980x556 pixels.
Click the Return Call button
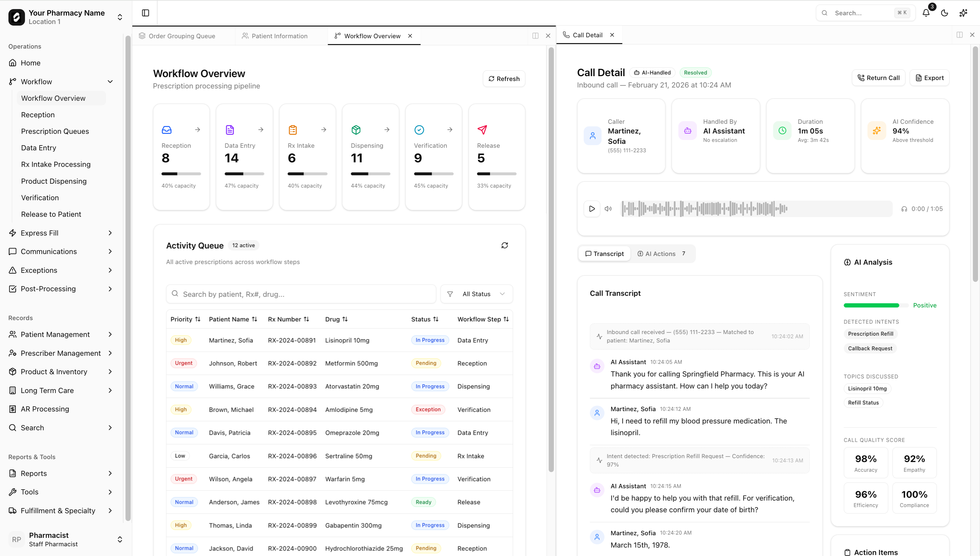tap(879, 77)
